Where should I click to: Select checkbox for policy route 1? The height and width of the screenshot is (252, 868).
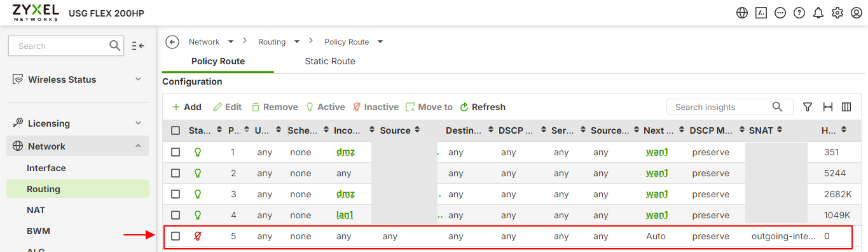click(176, 152)
